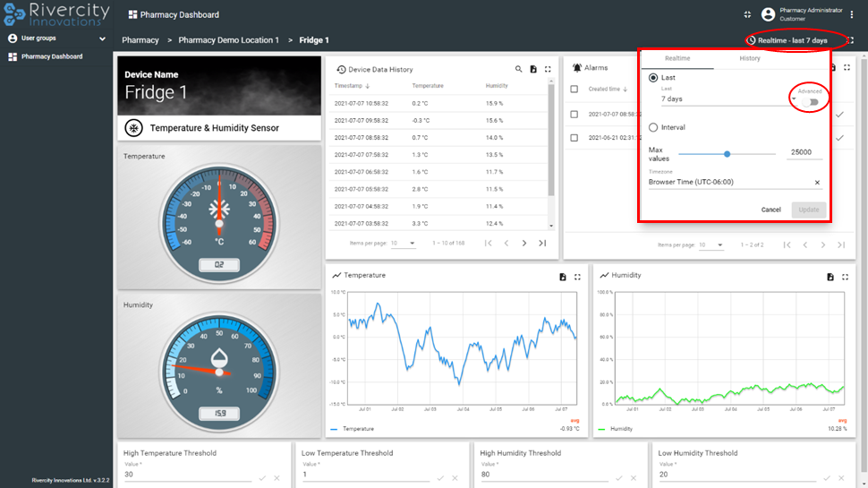
Task: Expand the User groups sidebar section
Action: (x=55, y=39)
